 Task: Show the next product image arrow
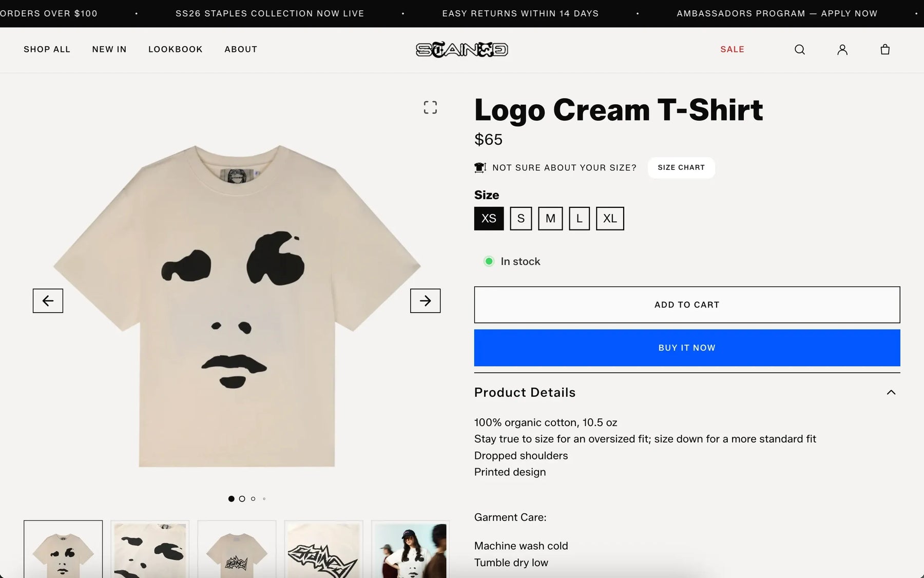coord(425,301)
